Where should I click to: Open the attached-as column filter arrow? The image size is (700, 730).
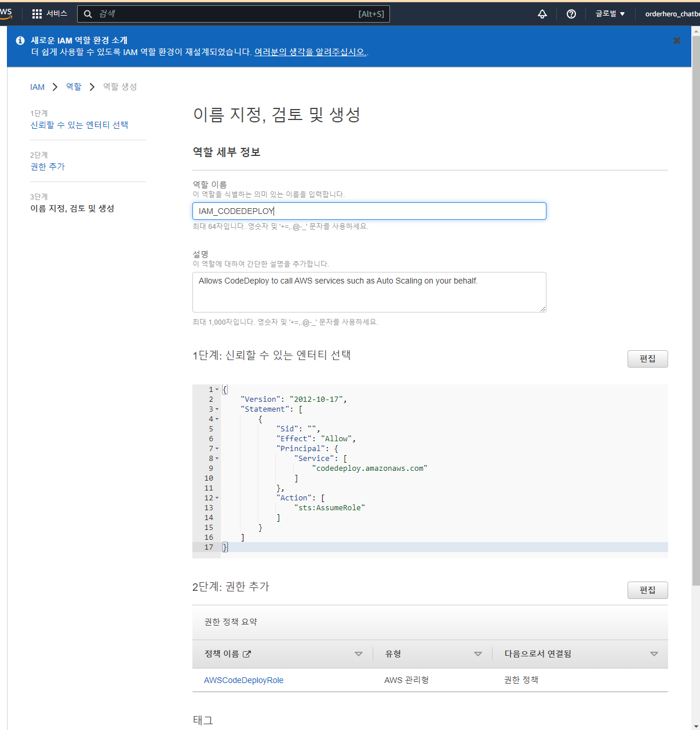(x=654, y=654)
